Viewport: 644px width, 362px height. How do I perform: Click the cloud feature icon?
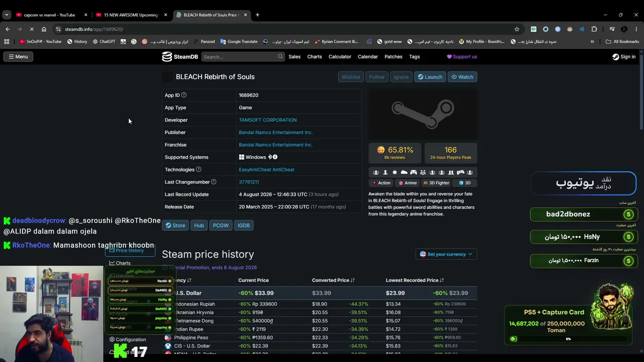(x=404, y=172)
